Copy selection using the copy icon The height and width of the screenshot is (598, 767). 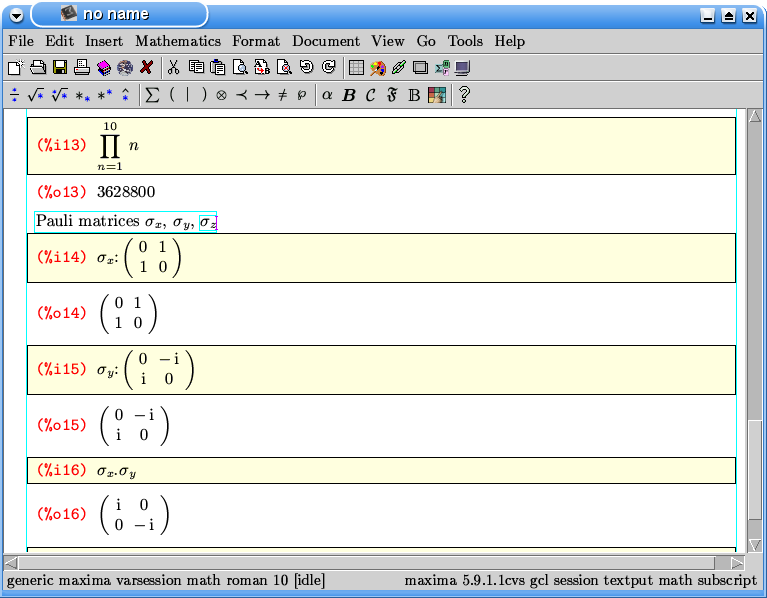pyautogui.click(x=196, y=67)
